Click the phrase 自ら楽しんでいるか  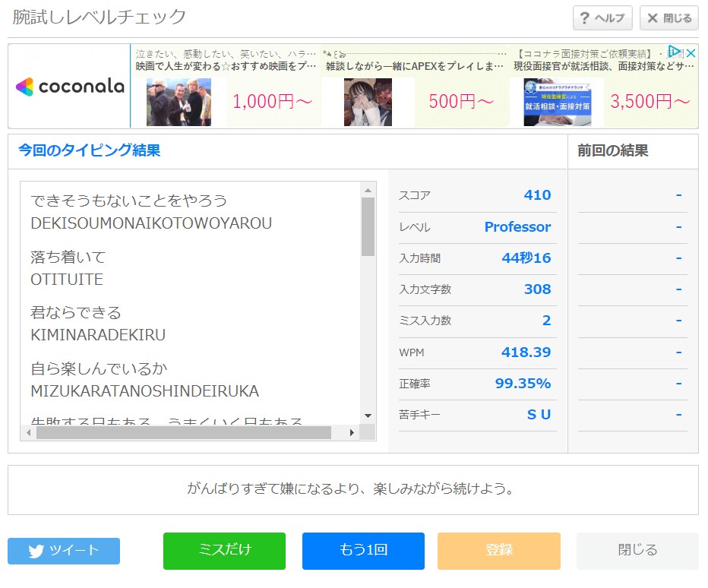click(x=99, y=368)
